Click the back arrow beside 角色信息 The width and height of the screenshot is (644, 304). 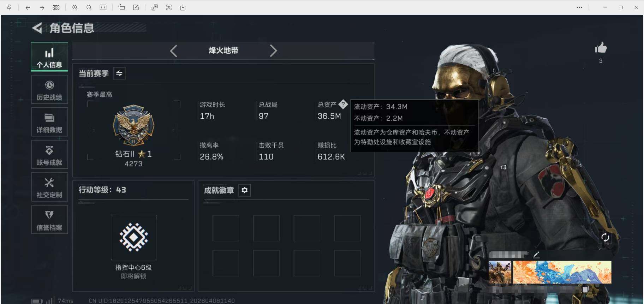tap(37, 28)
